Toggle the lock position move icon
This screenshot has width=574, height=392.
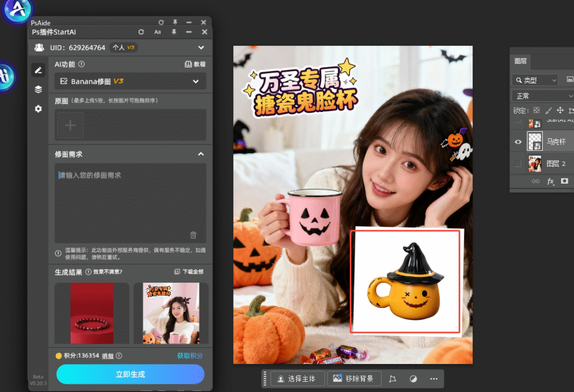[560, 110]
